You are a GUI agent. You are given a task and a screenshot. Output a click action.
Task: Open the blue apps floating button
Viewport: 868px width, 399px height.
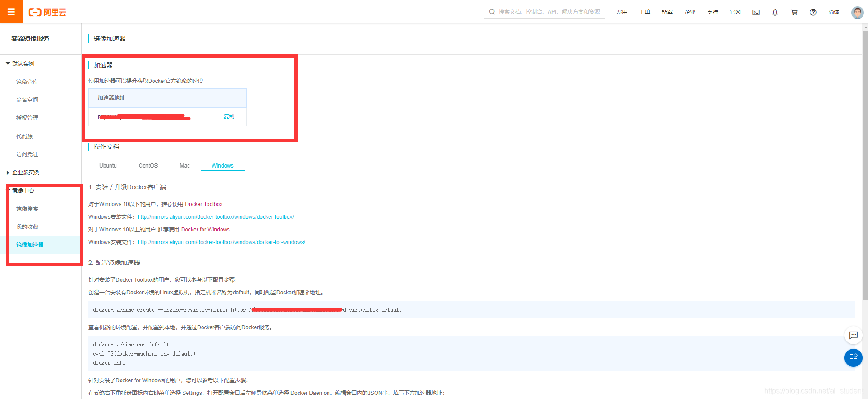854,358
